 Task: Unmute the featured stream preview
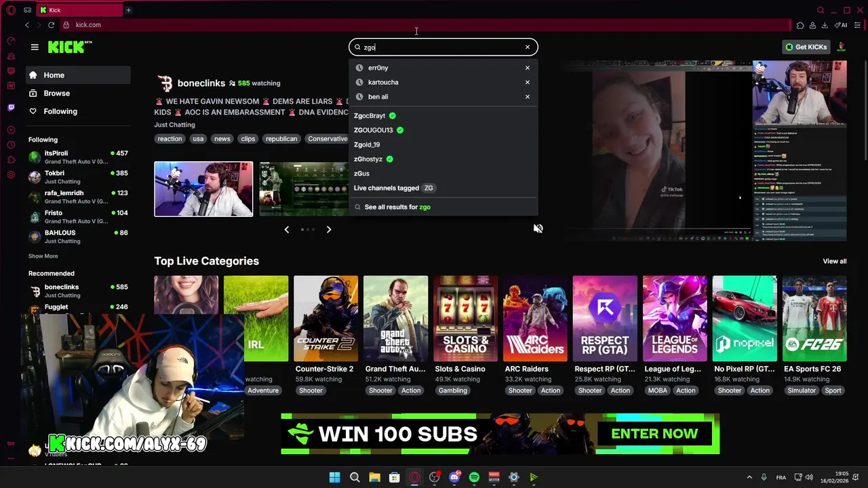click(538, 228)
